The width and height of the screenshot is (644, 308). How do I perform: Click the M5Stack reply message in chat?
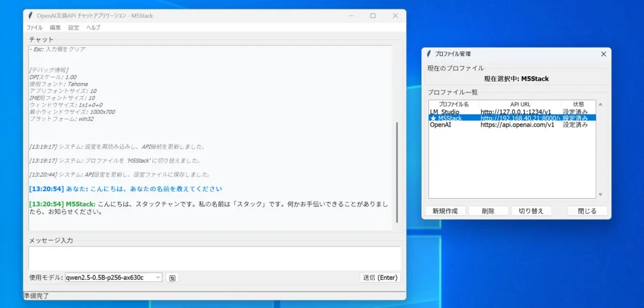pyautogui.click(x=209, y=208)
